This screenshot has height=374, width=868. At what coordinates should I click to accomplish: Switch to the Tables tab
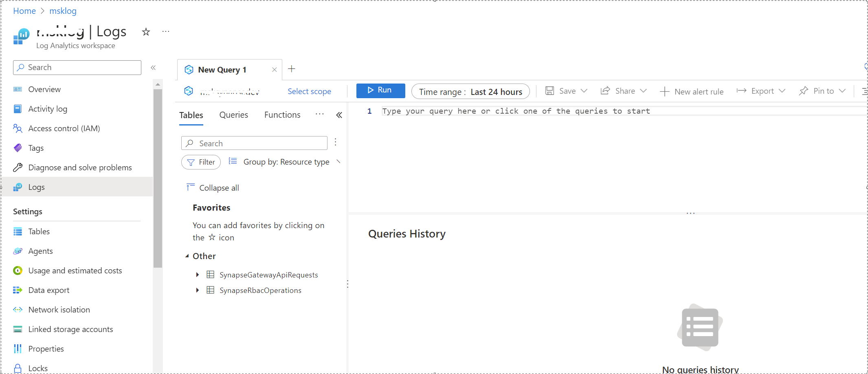(191, 115)
